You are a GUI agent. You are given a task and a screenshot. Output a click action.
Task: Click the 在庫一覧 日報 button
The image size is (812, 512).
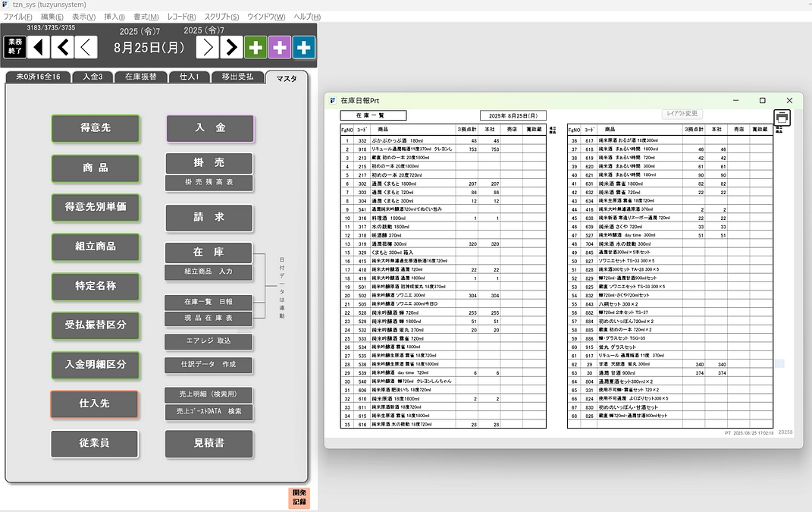tap(208, 302)
